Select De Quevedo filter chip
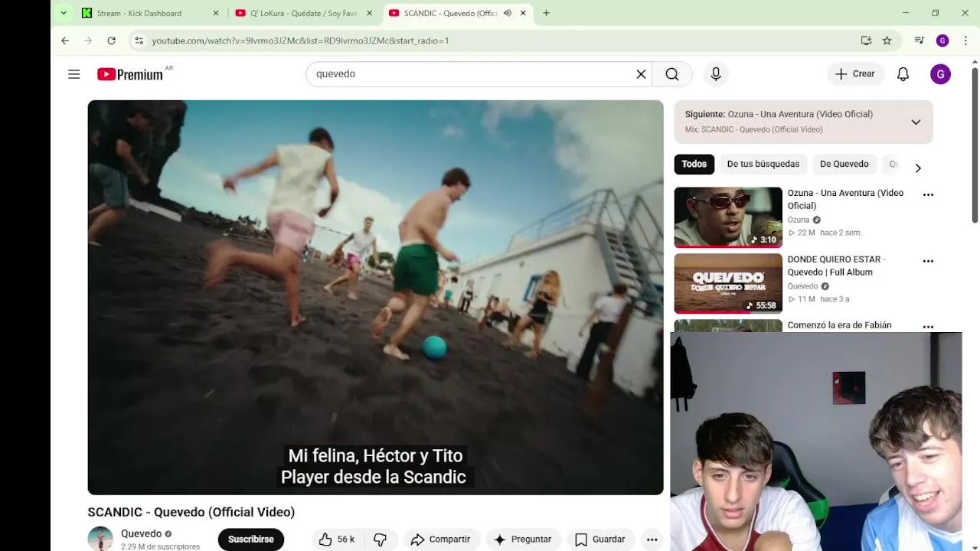 point(844,164)
